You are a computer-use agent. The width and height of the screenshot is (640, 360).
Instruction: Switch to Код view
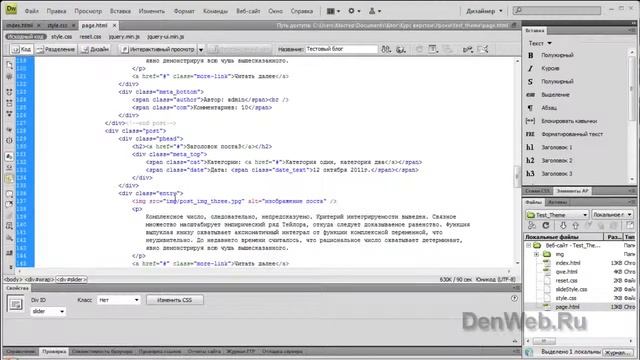point(21,49)
